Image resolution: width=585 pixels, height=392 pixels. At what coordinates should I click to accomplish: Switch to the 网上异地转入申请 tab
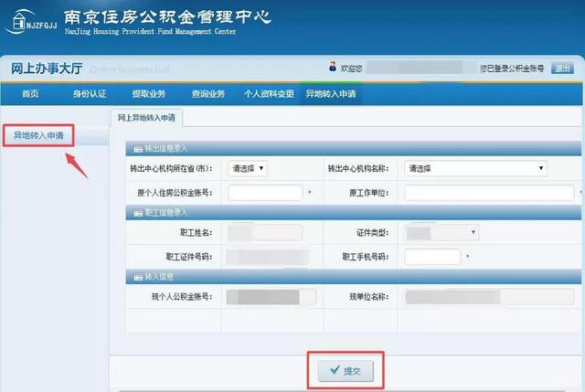(146, 118)
